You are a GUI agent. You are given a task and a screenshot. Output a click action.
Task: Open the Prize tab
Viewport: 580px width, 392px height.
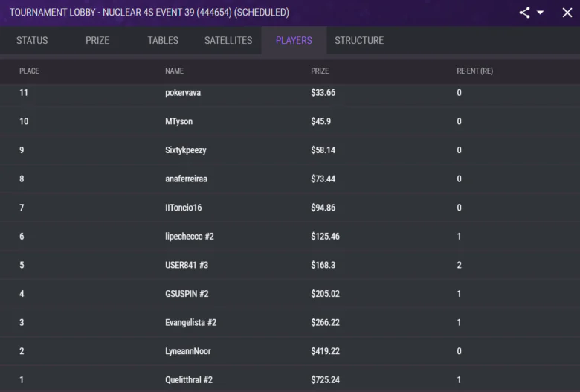pos(97,40)
